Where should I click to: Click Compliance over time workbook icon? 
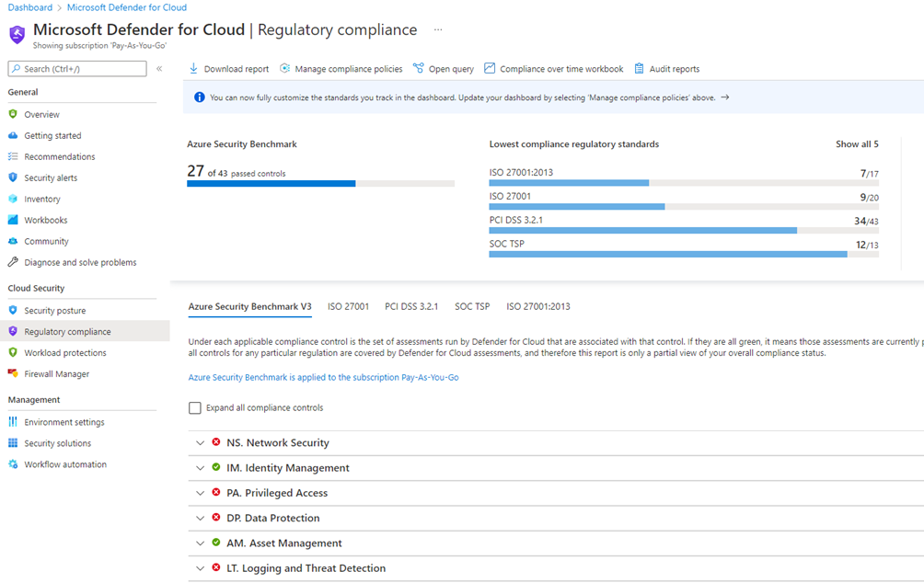point(490,69)
